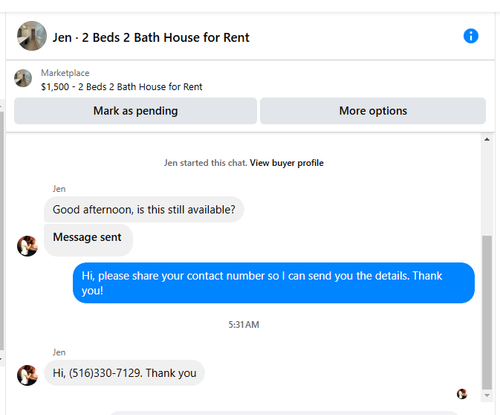The height and width of the screenshot is (415, 500).
Task: Select the message containing (516)330-7129
Action: [x=124, y=373]
